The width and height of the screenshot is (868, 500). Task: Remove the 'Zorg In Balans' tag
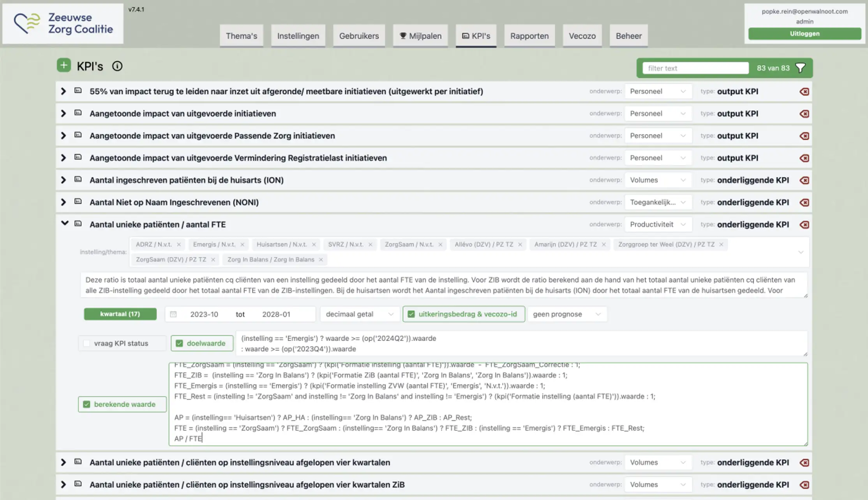coord(321,260)
